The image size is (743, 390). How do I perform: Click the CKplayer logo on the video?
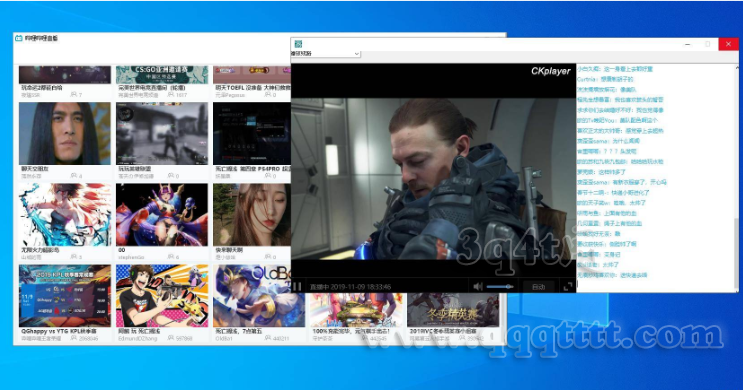550,71
